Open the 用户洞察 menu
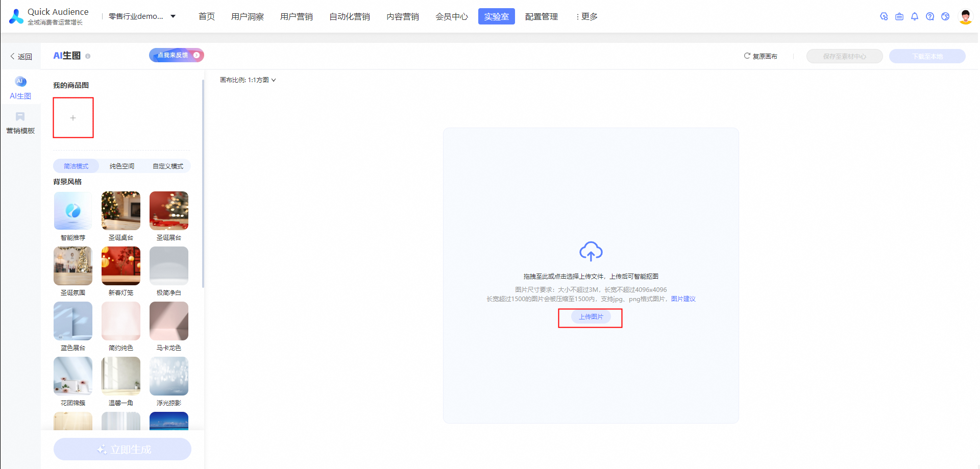Viewport: 980px width, 469px height. click(248, 16)
